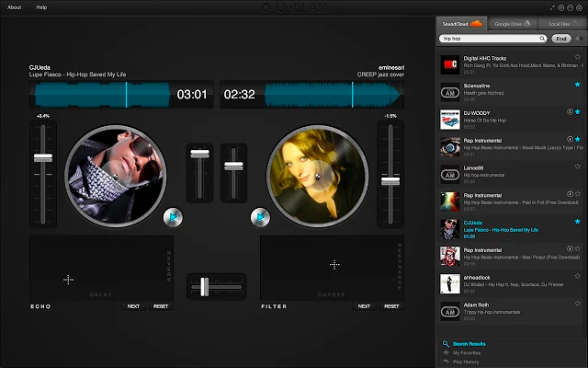Unfavorite the Scienceline track star
This screenshot has width=588, height=368.
point(577,85)
